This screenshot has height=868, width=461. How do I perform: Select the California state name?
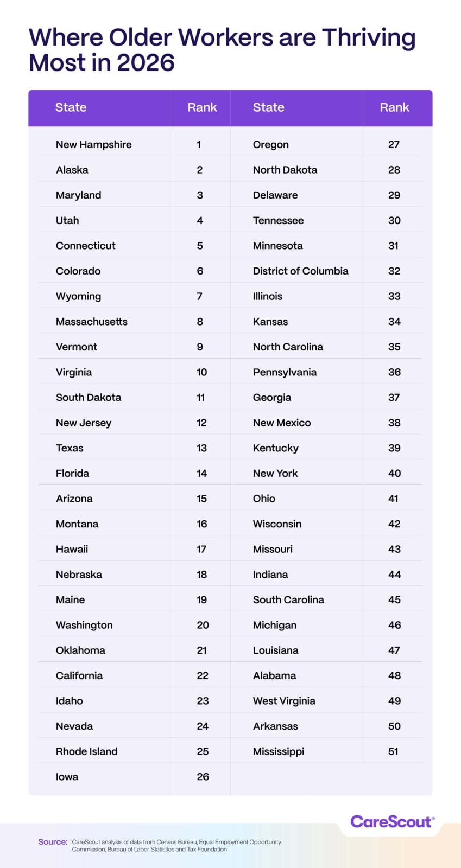coord(79,676)
